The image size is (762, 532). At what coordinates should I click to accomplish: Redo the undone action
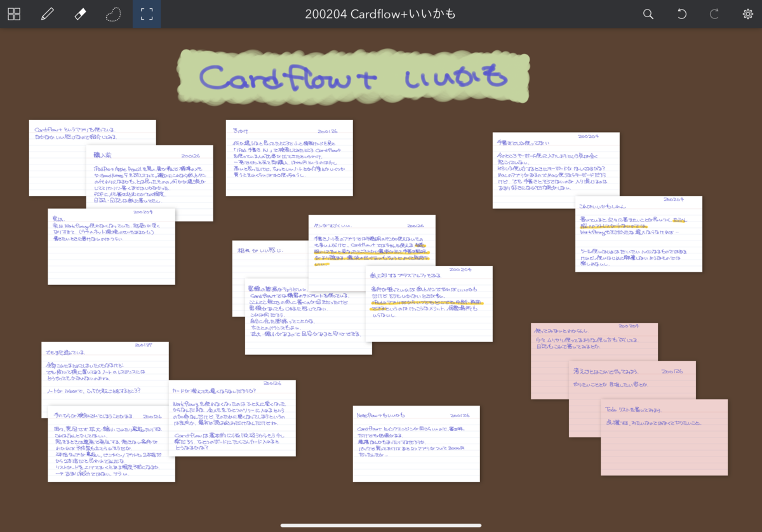714,14
